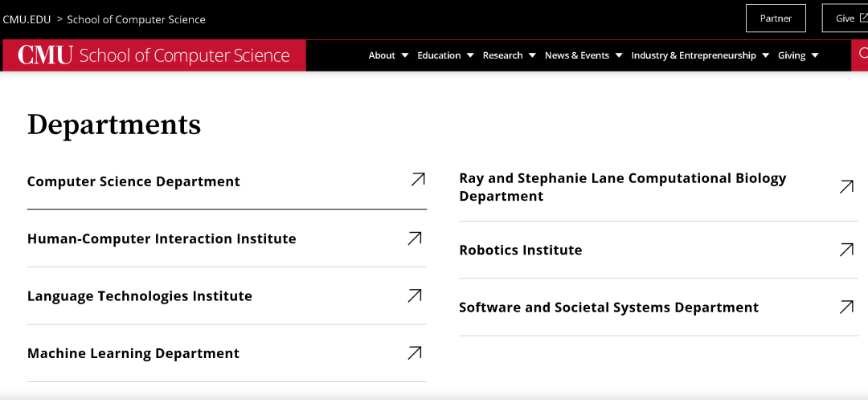
Task: Click arrow icon beside Computational Biology Department
Action: pos(846,187)
